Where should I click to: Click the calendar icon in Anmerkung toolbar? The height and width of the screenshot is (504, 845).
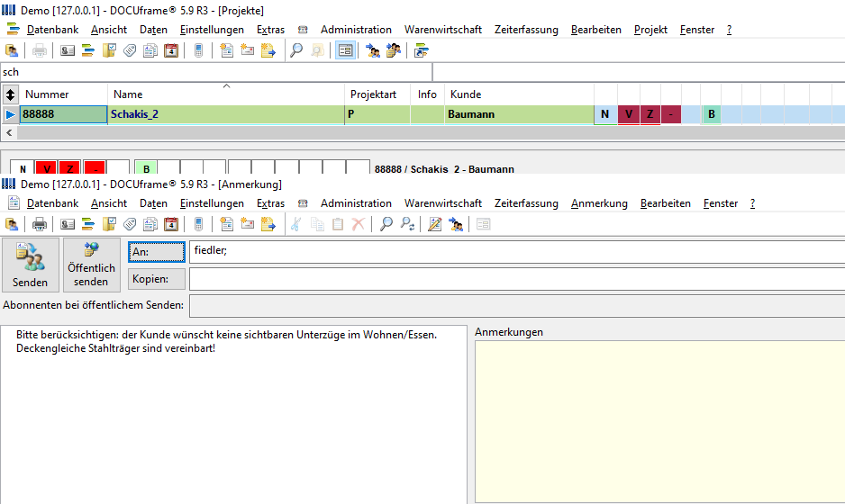(x=171, y=224)
